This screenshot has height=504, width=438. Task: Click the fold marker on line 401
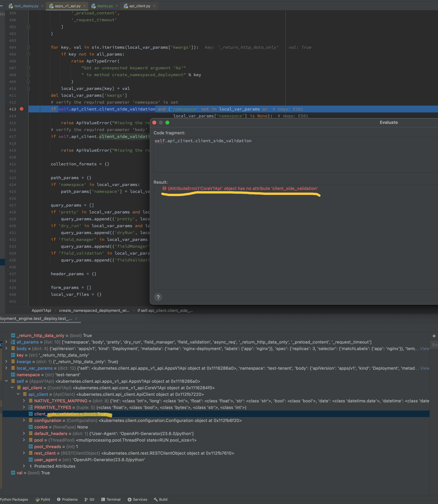28,27
